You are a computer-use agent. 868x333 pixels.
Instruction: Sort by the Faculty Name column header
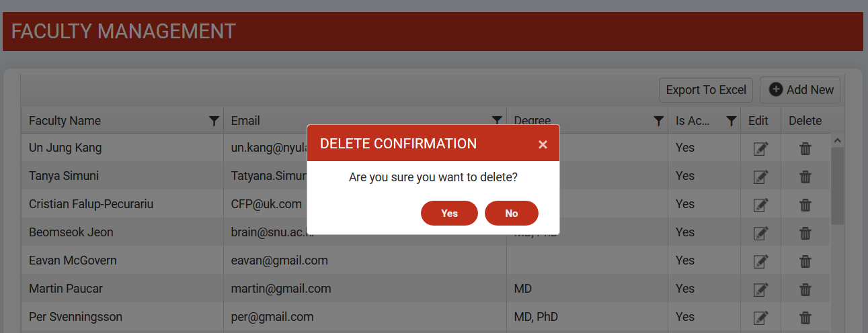[x=65, y=121]
